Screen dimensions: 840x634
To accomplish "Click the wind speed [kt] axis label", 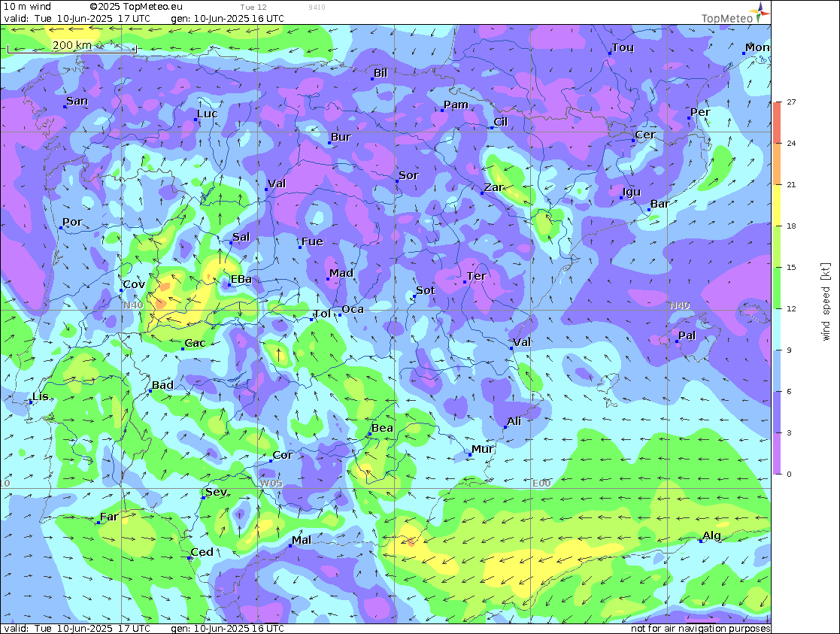I will click(826, 301).
